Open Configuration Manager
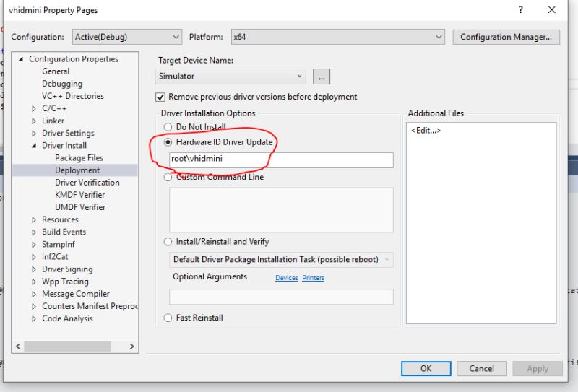Image resolution: width=578 pixels, height=392 pixels. (x=506, y=37)
